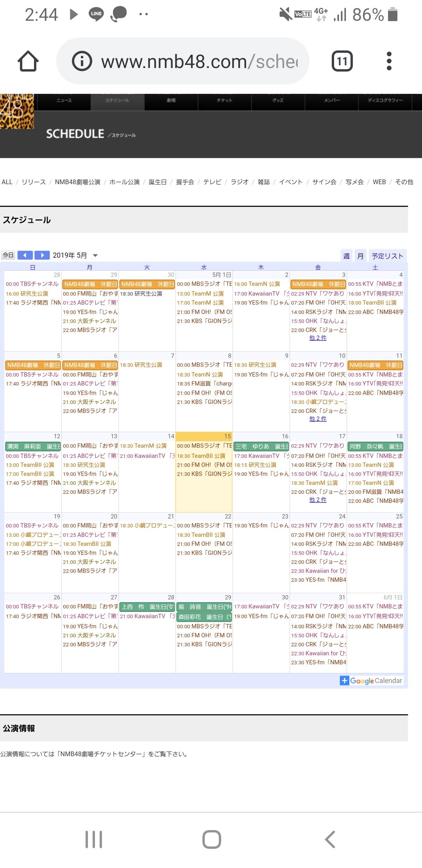
Task: Click the 今日 button
Action: 8,255
